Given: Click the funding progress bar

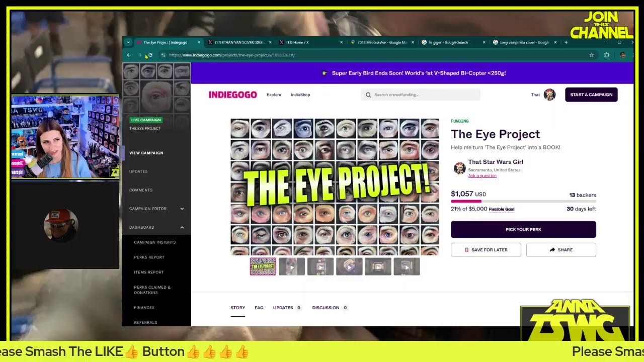Looking at the screenshot, I should tap(523, 201).
